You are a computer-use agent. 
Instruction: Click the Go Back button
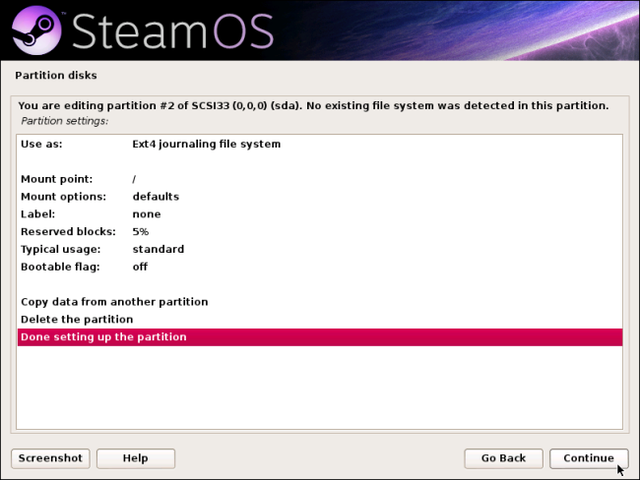click(503, 458)
